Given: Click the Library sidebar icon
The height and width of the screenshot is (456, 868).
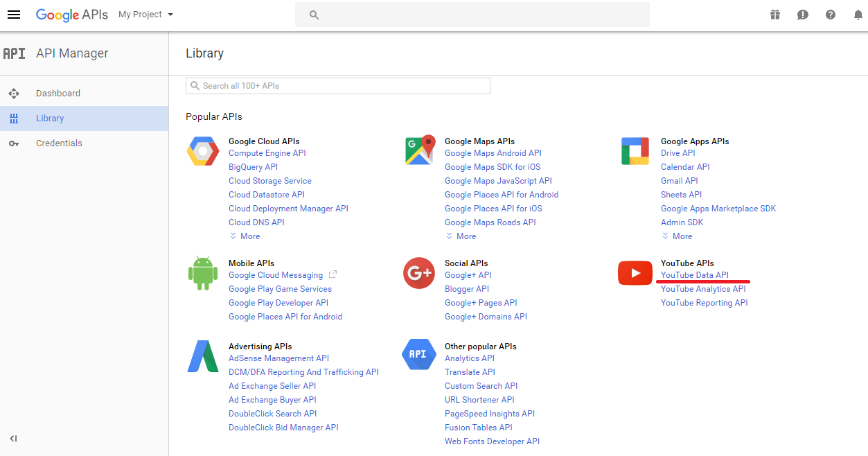Looking at the screenshot, I should point(14,119).
